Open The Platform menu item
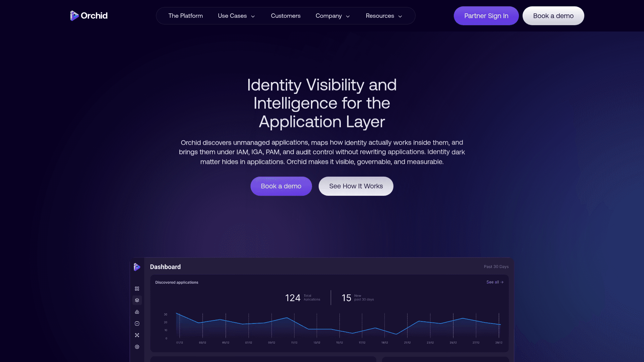 click(185, 16)
